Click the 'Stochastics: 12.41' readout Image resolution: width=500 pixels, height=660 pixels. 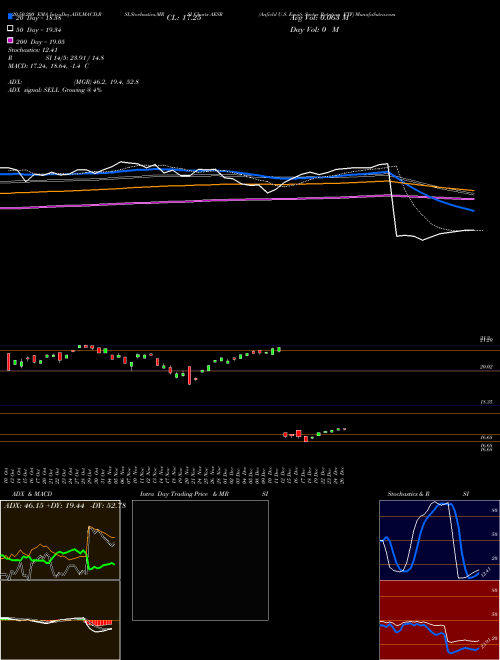(x=32, y=50)
